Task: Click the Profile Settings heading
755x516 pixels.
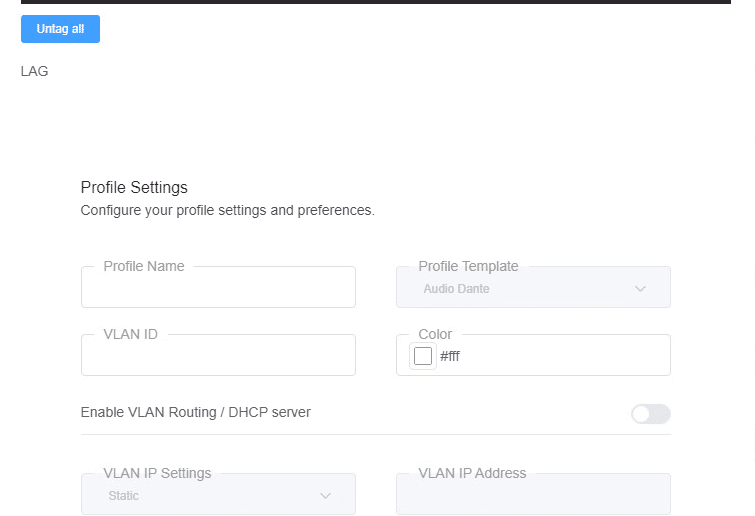Action: (134, 187)
